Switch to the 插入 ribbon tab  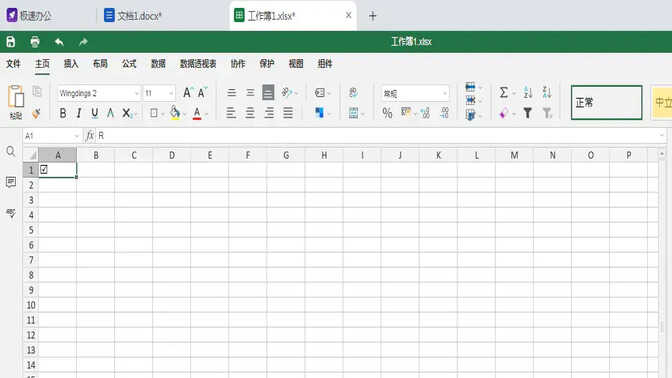[71, 64]
